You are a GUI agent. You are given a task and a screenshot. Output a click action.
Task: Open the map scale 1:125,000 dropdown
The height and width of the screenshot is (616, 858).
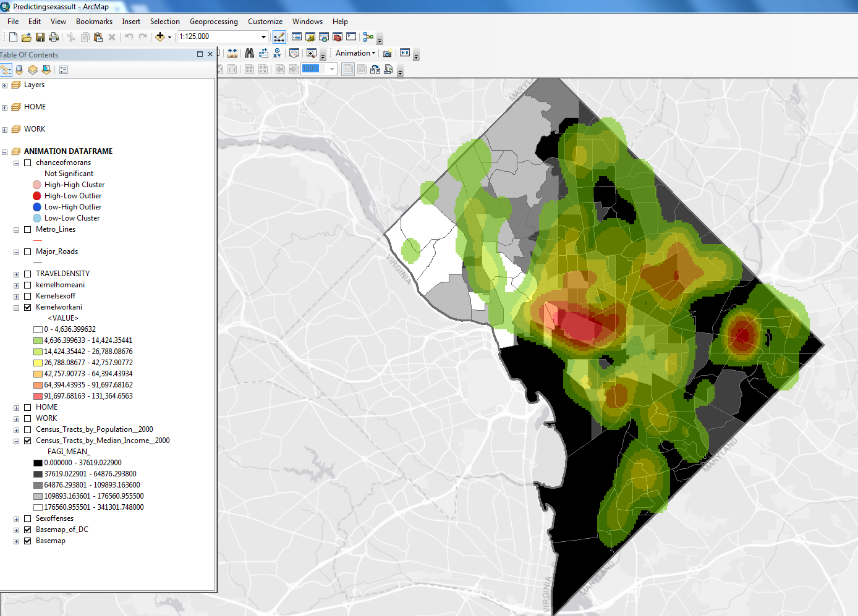click(263, 37)
